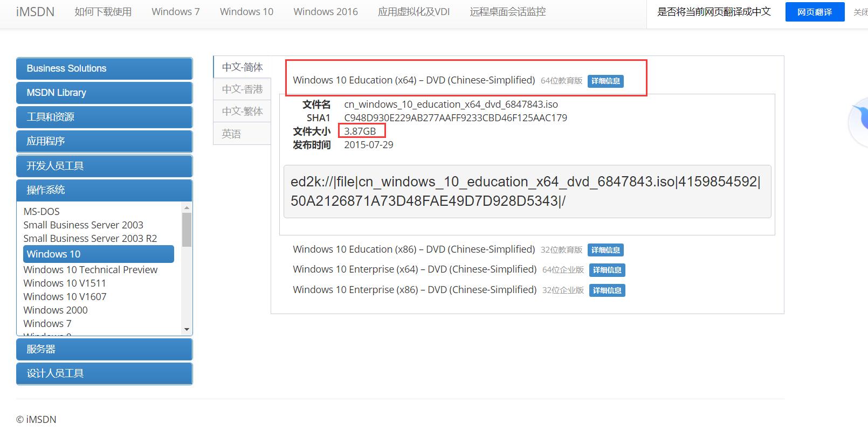Screen dimensions: 868x445
Task: Expand the 服务器 category
Action: (105, 349)
